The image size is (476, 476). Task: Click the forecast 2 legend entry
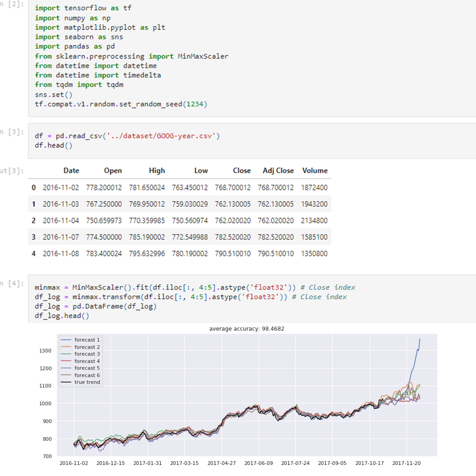coord(80,347)
